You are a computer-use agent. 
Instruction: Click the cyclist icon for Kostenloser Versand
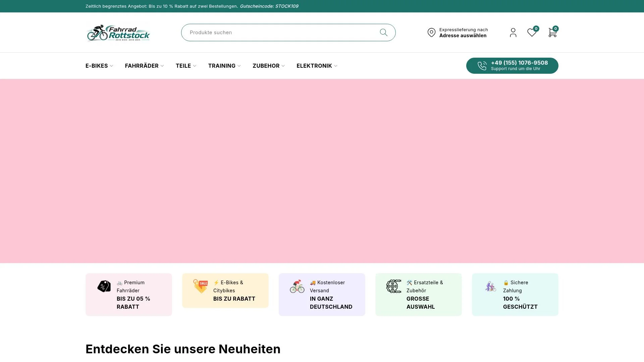[x=297, y=286]
